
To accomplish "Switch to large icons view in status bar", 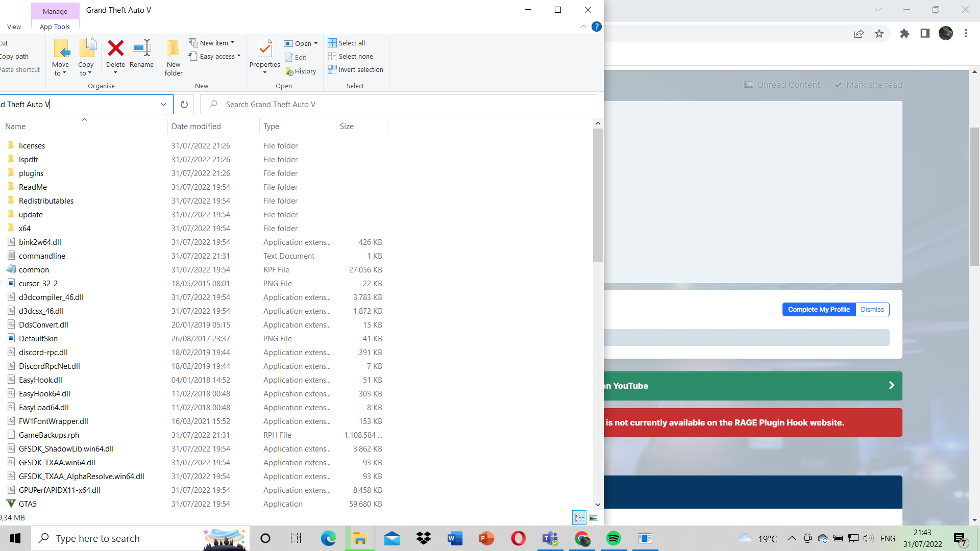I will [594, 517].
